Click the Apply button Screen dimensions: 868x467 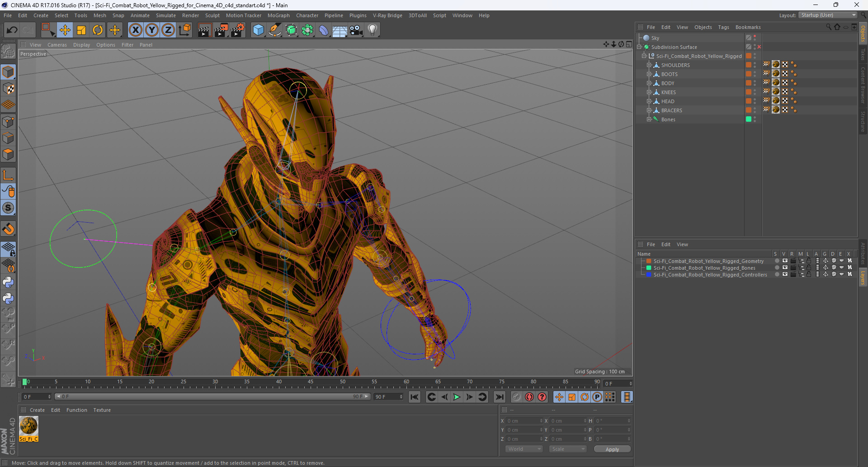[612, 449]
